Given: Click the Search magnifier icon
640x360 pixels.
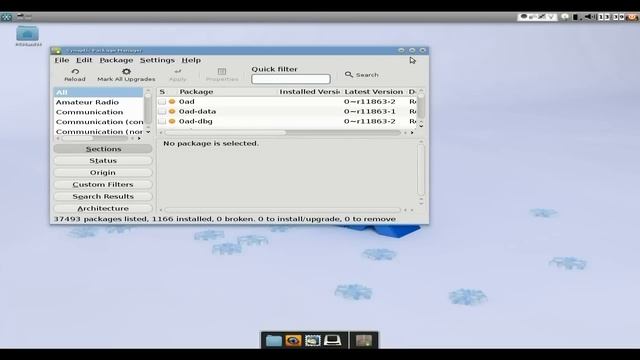Looking at the screenshot, I should pos(349,74).
